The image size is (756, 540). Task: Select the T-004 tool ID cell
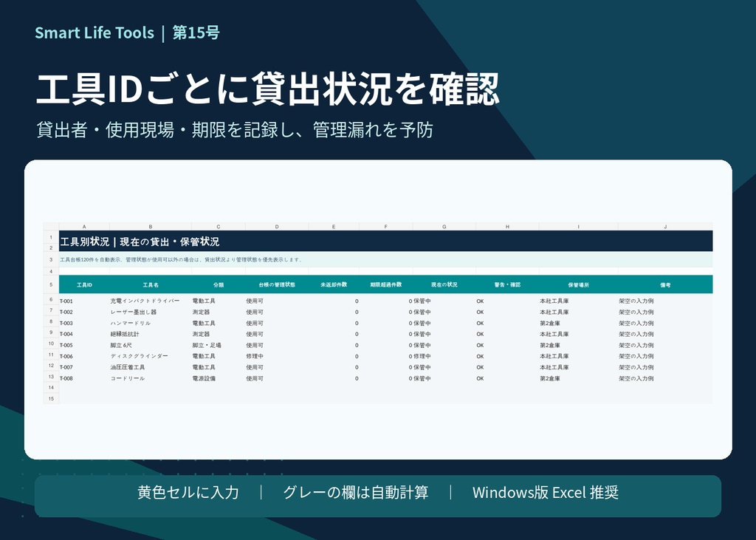click(x=84, y=334)
